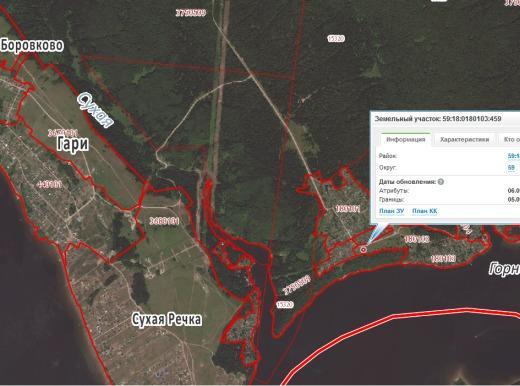Switch to the Информация tab

coord(406,140)
